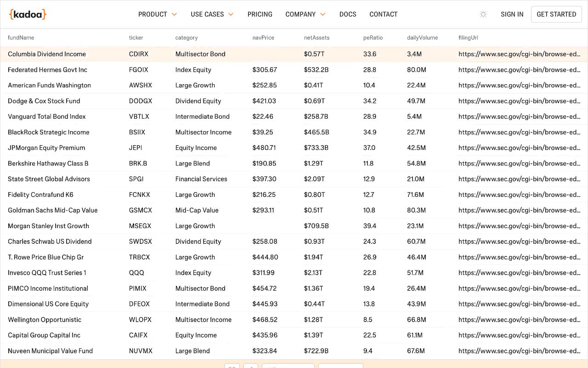Select Nuveen Municipal Value Fund name
The width and height of the screenshot is (588, 368).
pos(50,351)
